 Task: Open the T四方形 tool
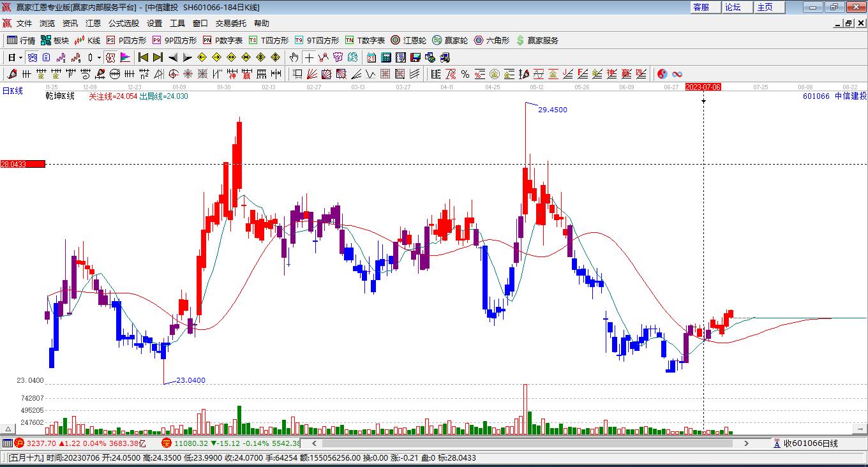pos(269,40)
